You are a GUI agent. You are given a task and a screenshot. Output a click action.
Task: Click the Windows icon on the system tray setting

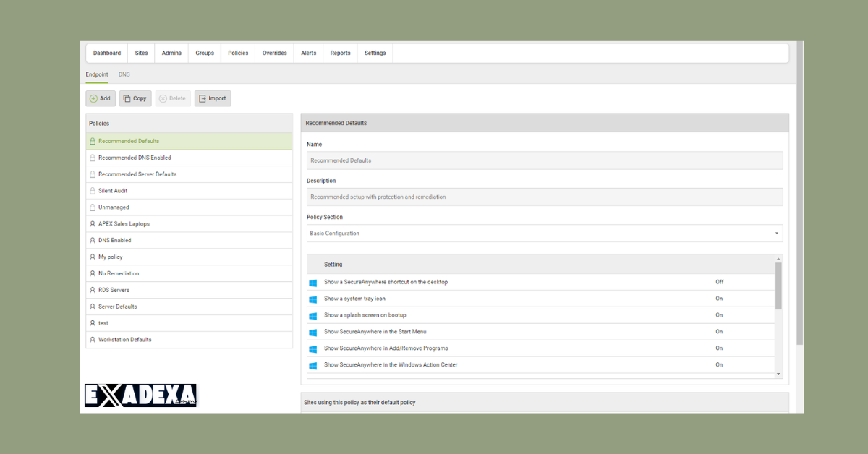coord(312,299)
